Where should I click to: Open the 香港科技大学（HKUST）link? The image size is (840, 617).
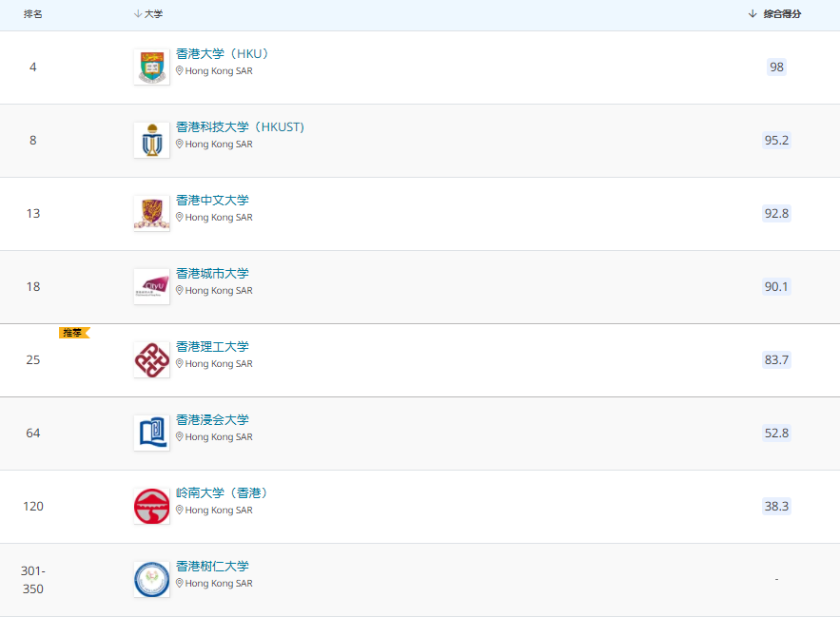pos(240,127)
